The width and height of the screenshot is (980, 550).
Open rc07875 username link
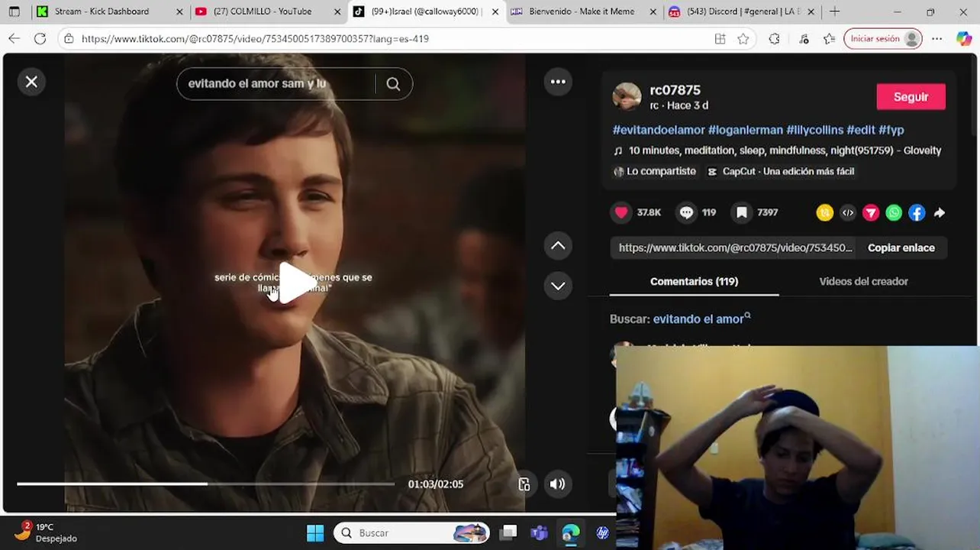(675, 90)
